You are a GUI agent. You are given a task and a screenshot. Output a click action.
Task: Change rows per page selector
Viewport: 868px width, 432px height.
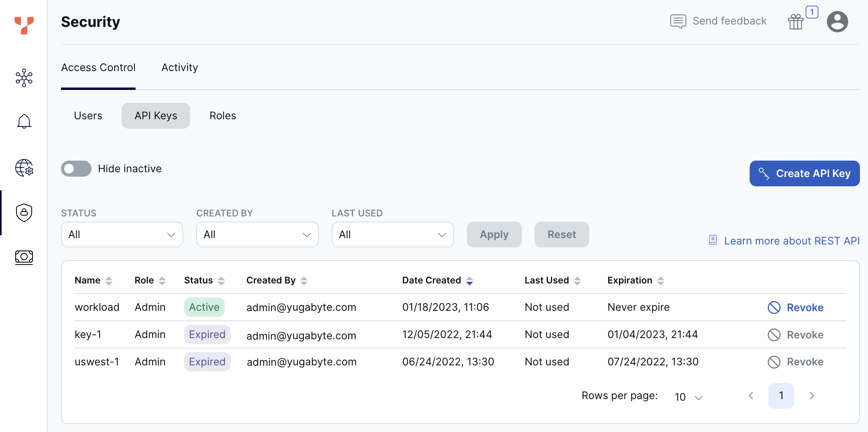point(688,397)
